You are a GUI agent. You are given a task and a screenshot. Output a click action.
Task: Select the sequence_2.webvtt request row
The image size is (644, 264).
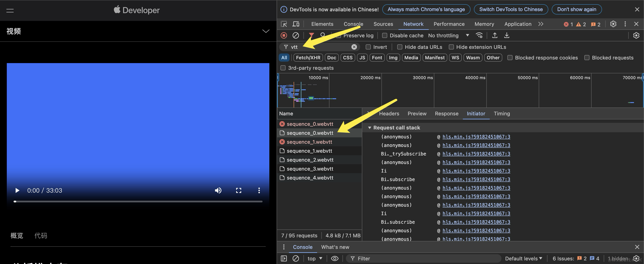[x=310, y=160]
